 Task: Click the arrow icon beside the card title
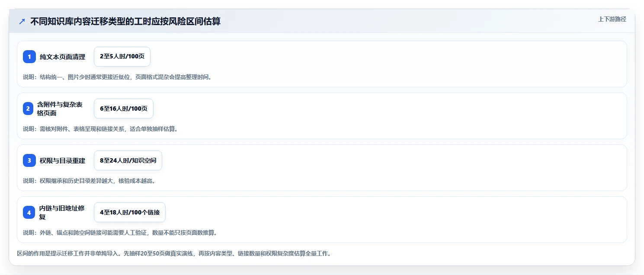(22, 22)
